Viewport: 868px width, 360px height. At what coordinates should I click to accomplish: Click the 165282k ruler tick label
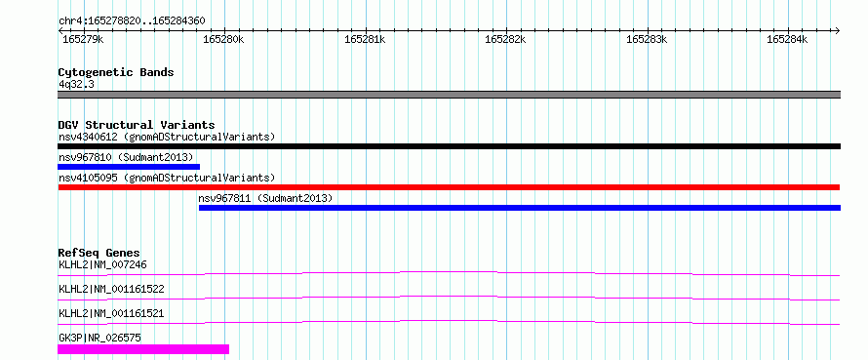tap(505, 39)
